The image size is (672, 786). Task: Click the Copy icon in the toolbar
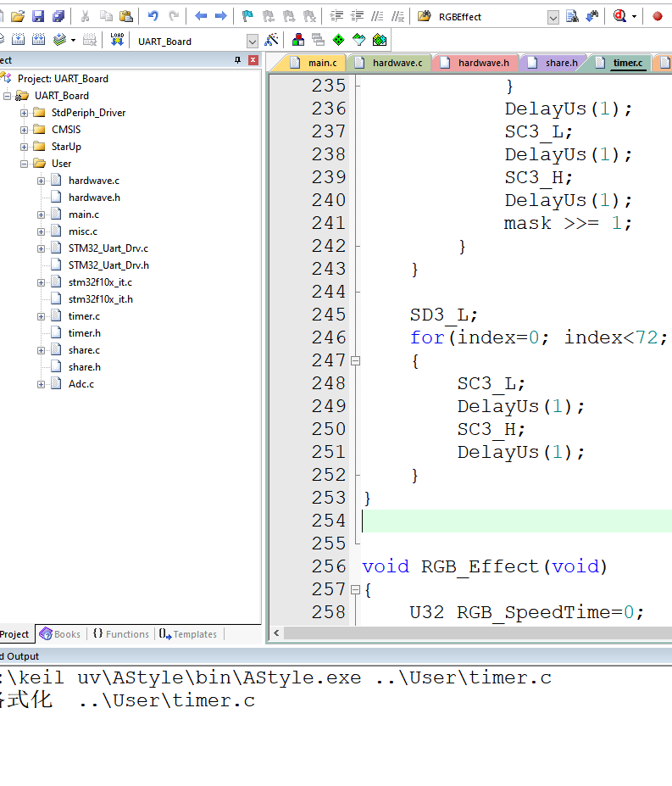(106, 17)
